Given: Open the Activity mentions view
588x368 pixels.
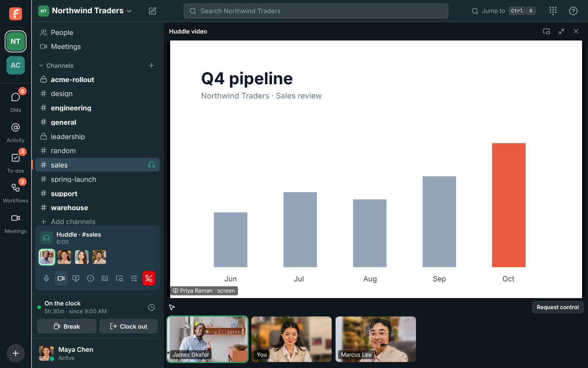Looking at the screenshot, I should (15, 132).
